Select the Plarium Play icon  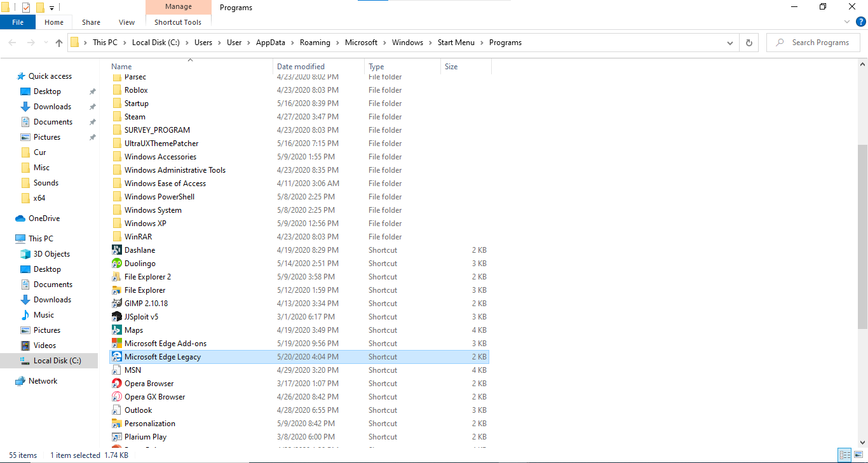[x=116, y=437]
